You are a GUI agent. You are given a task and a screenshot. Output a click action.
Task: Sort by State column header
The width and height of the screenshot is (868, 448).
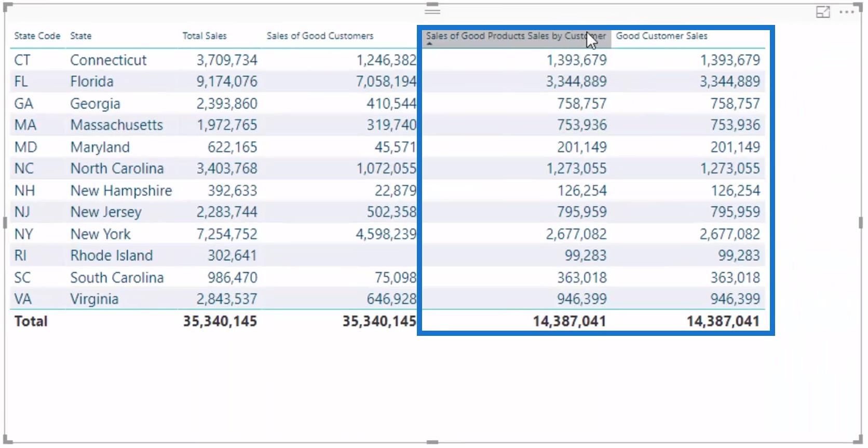click(x=81, y=36)
